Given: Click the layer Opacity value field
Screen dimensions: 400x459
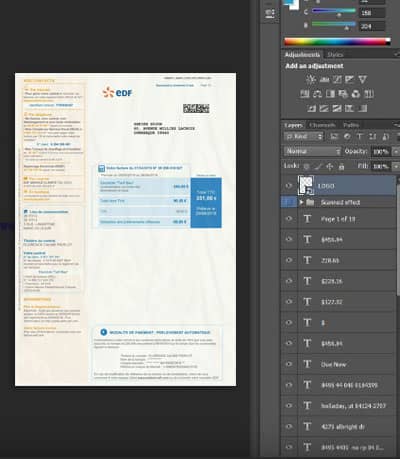Looking at the screenshot, I should 380,152.
